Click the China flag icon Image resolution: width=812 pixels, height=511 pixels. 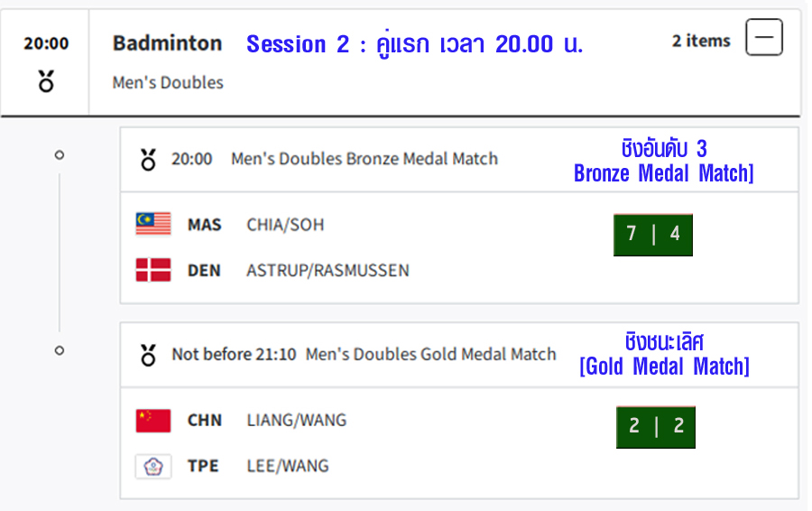tap(153, 421)
